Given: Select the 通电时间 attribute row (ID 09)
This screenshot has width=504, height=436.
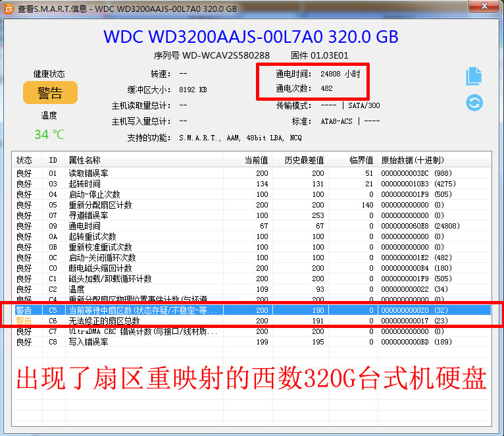Looking at the screenshot, I should [251, 226].
